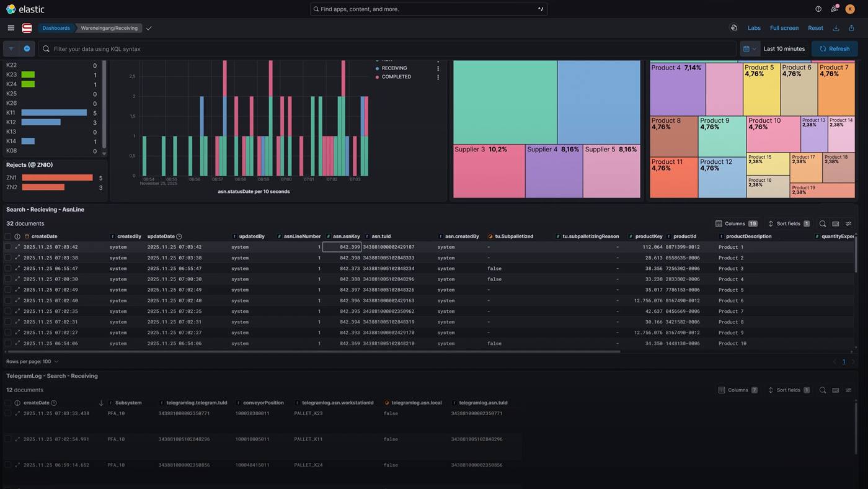This screenshot has width=868, height=489.
Task: Switch dashboard to Full screen
Action: tap(784, 28)
